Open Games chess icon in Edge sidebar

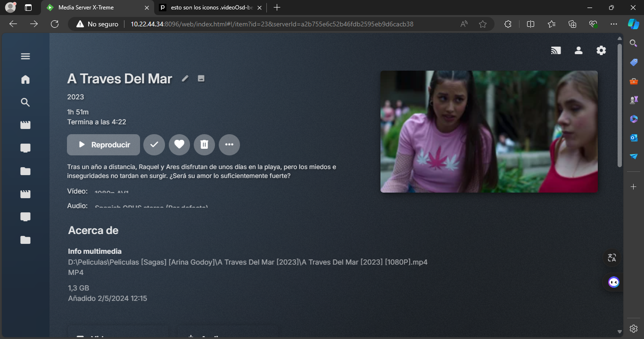(x=634, y=100)
